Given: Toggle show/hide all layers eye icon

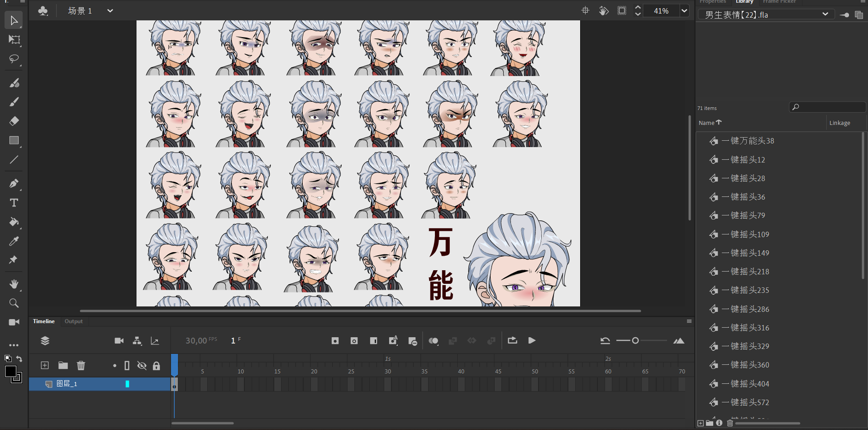Looking at the screenshot, I should coord(142,366).
